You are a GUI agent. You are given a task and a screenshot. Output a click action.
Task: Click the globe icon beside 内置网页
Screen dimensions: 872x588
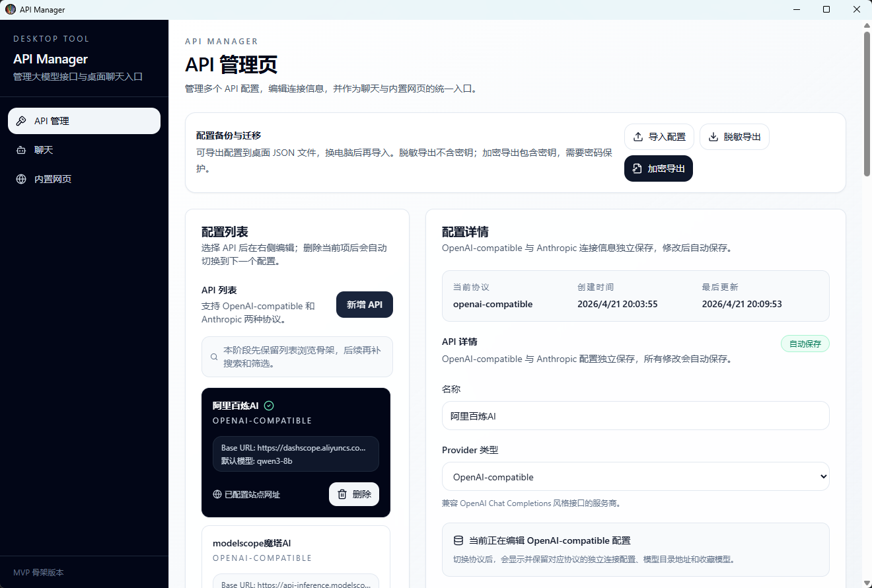pyautogui.click(x=21, y=179)
